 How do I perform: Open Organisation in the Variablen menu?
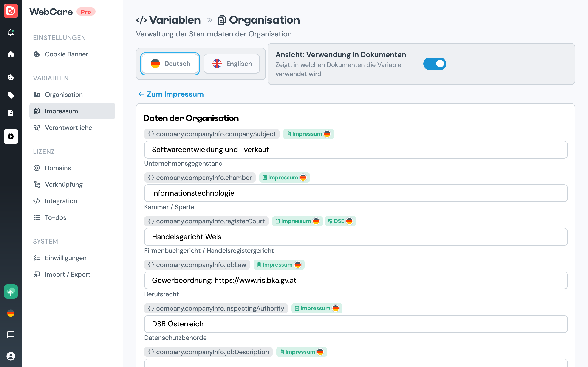tap(64, 95)
